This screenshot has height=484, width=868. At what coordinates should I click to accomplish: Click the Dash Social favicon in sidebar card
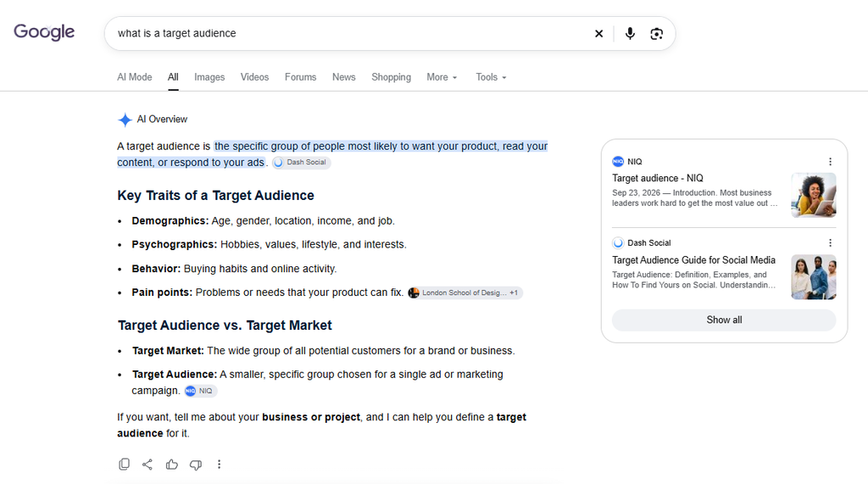pyautogui.click(x=618, y=242)
